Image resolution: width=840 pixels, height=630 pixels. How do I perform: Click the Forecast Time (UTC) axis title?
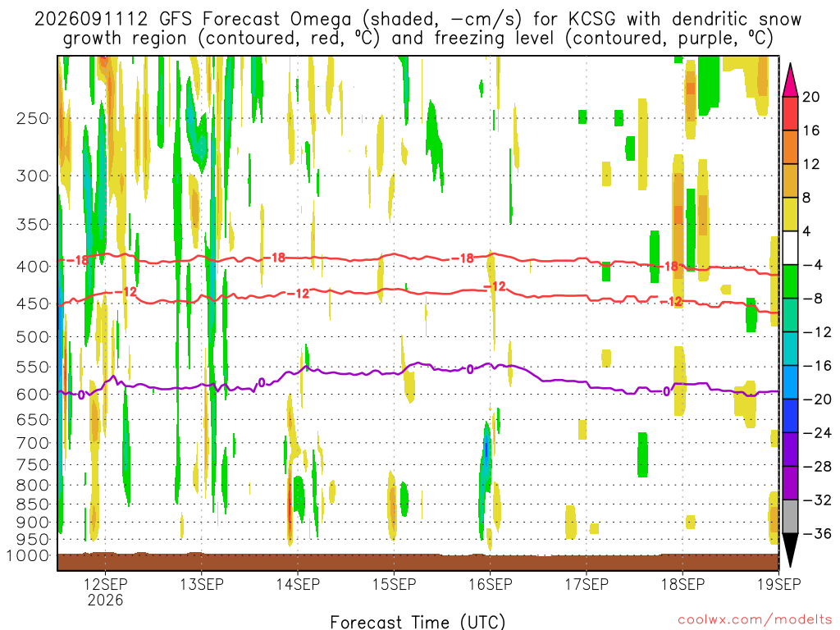click(x=418, y=622)
